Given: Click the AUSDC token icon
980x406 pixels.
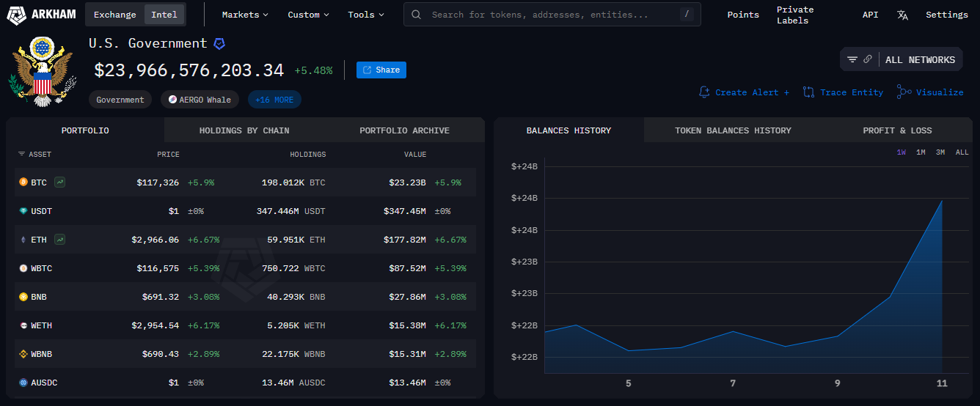Looking at the screenshot, I should pos(23,383).
